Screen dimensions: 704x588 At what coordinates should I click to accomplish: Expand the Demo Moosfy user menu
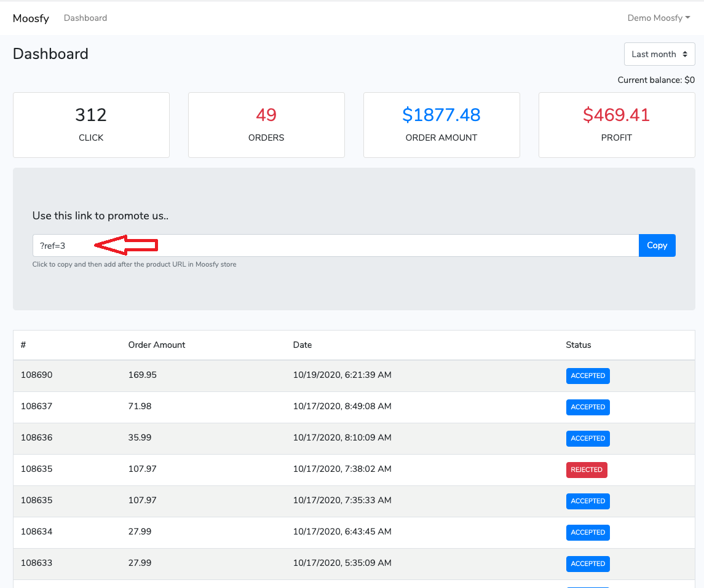[x=658, y=18]
